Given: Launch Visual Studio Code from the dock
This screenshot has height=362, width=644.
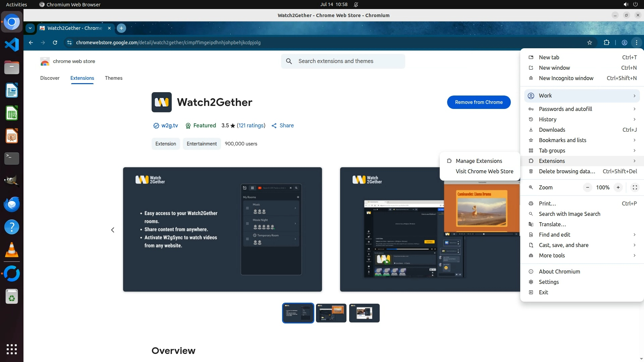Looking at the screenshot, I should coord(12,45).
